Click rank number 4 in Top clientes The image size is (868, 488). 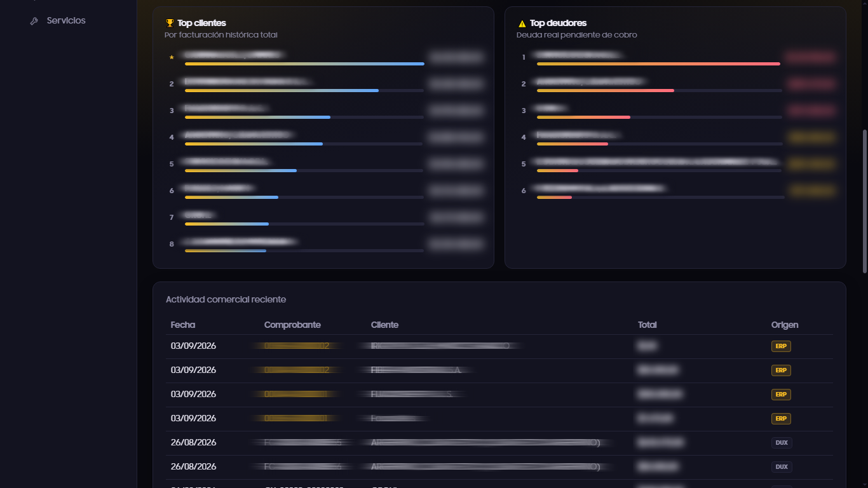(x=172, y=137)
